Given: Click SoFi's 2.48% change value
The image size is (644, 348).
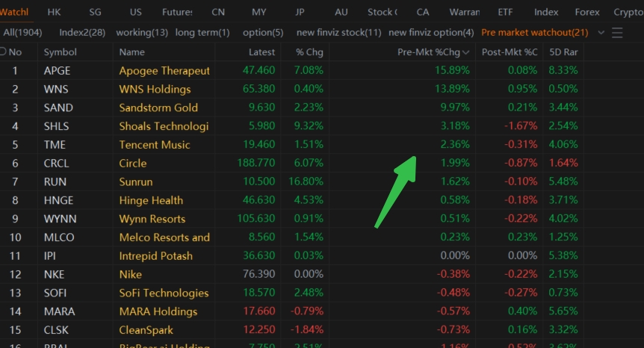Looking at the screenshot, I should click(x=309, y=292).
